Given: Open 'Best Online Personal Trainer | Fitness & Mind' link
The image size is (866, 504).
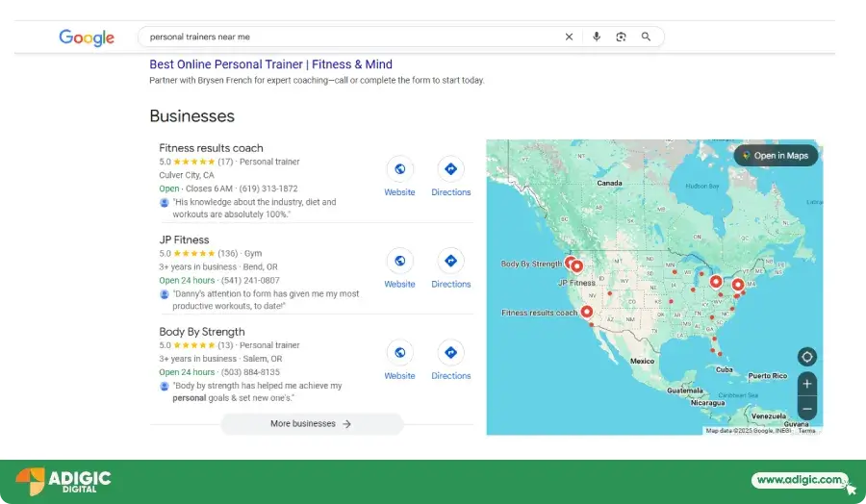Looking at the screenshot, I should tap(270, 64).
